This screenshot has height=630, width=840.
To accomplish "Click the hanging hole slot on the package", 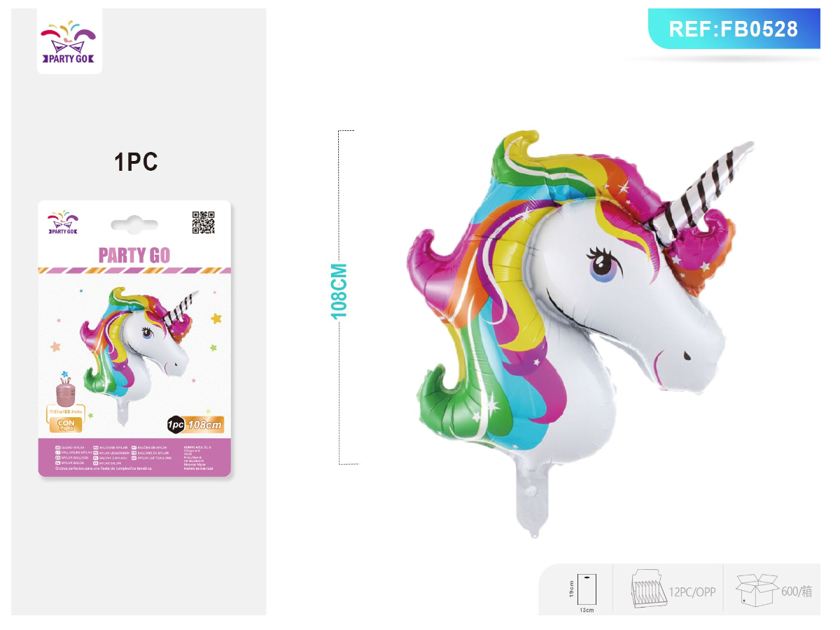I will (x=134, y=225).
